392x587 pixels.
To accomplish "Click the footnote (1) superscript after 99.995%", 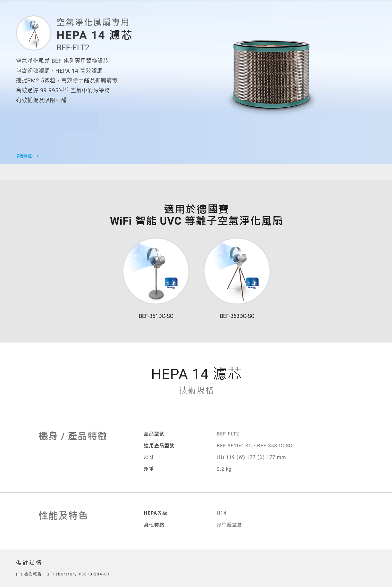I will (x=66, y=89).
